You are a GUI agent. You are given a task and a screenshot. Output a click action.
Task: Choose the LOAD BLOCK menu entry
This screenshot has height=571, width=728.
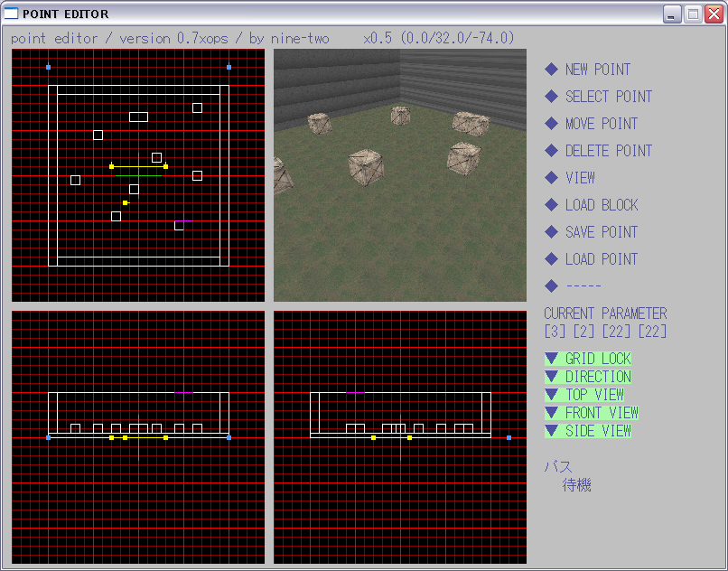click(x=601, y=205)
